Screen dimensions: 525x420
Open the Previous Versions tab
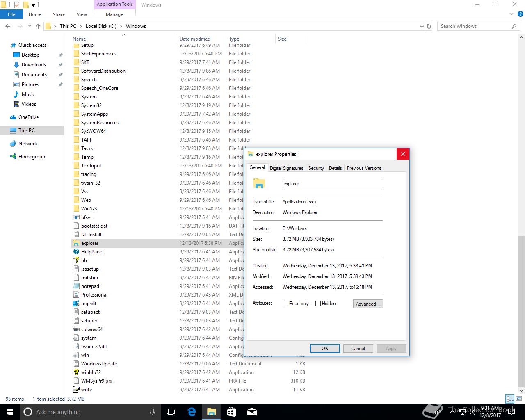[x=364, y=168]
